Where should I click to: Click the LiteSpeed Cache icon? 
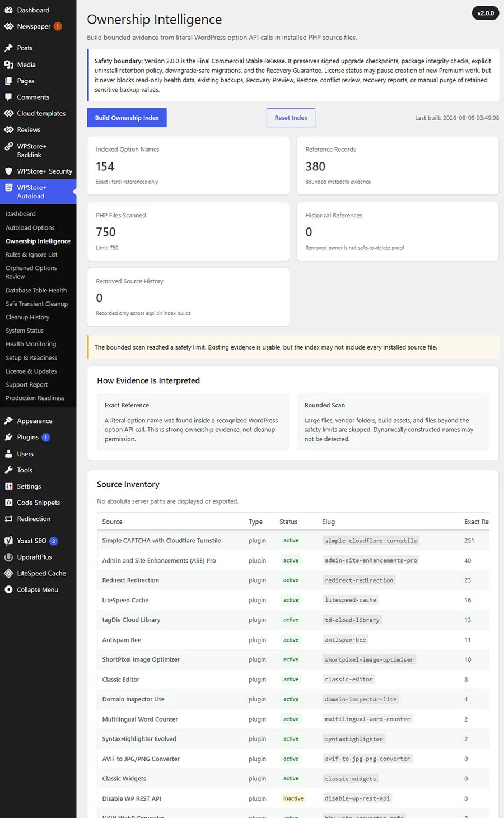coord(8,573)
